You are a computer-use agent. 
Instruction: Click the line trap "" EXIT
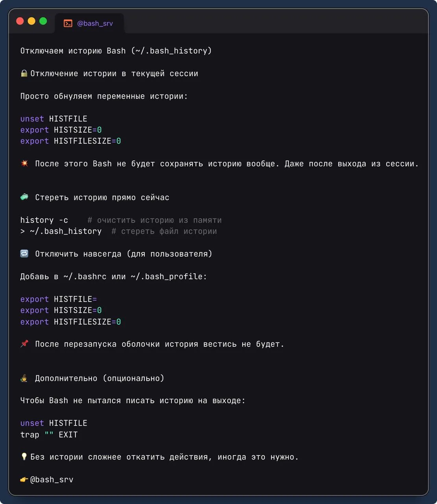[x=49, y=435]
